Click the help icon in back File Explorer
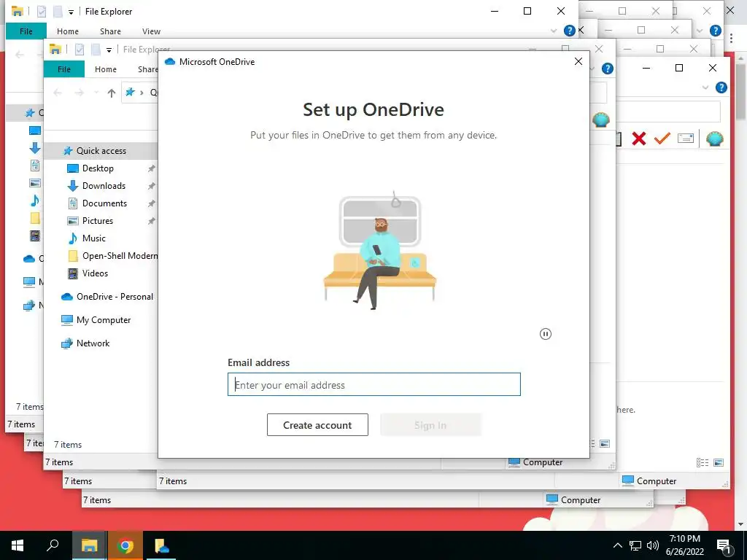 pyautogui.click(x=569, y=31)
